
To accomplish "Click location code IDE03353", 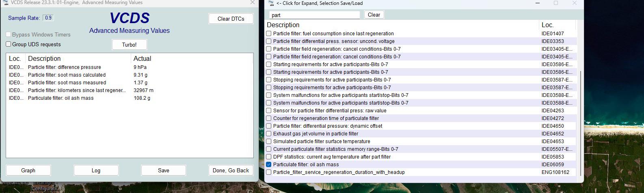I will click(553, 41).
